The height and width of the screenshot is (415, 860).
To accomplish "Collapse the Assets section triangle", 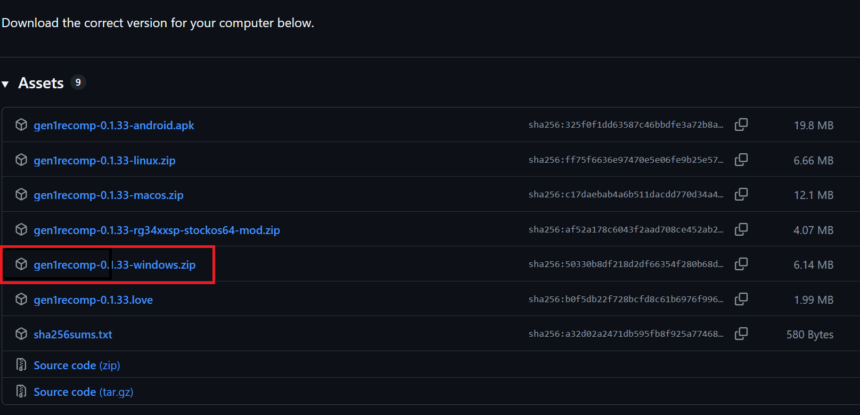I will pos(5,84).
